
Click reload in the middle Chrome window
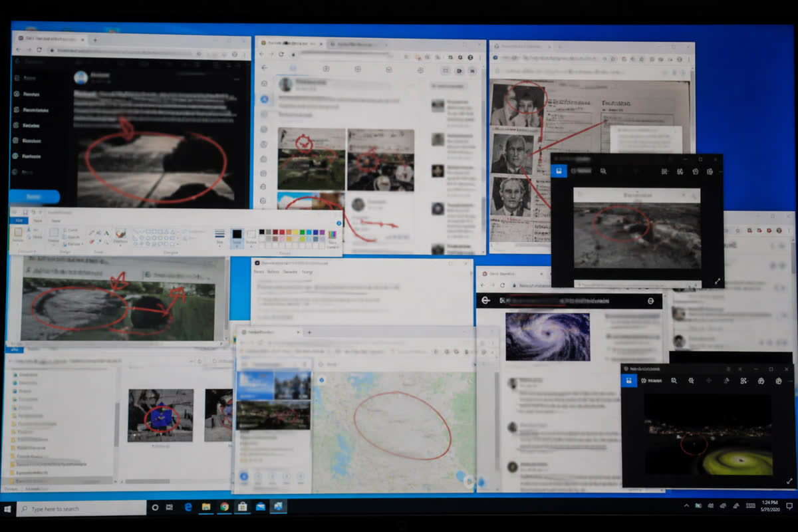click(281, 54)
